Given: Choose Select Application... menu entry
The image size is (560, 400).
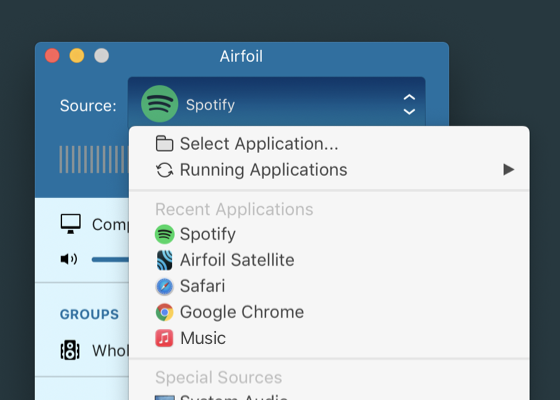Looking at the screenshot, I should pyautogui.click(x=329, y=144).
